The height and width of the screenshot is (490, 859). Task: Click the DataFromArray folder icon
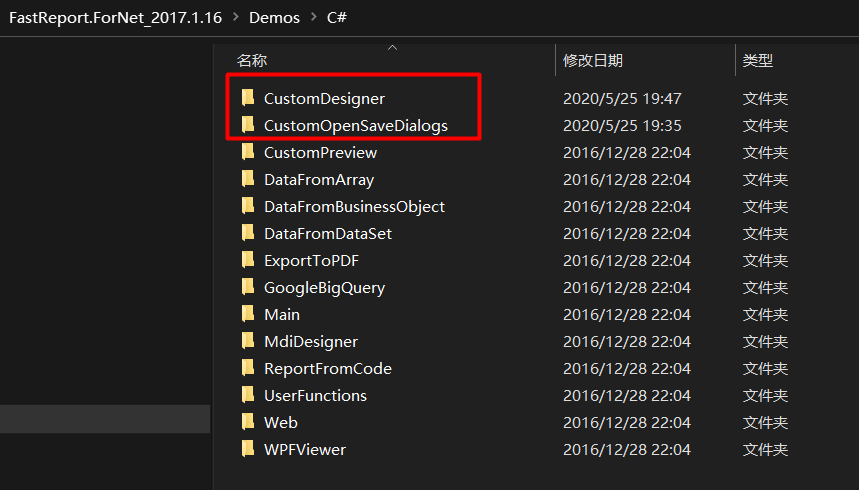[248, 179]
